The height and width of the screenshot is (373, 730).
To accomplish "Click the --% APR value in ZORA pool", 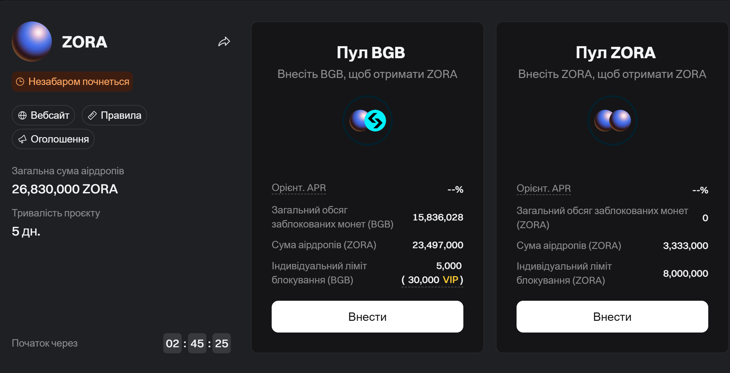I will click(x=700, y=190).
